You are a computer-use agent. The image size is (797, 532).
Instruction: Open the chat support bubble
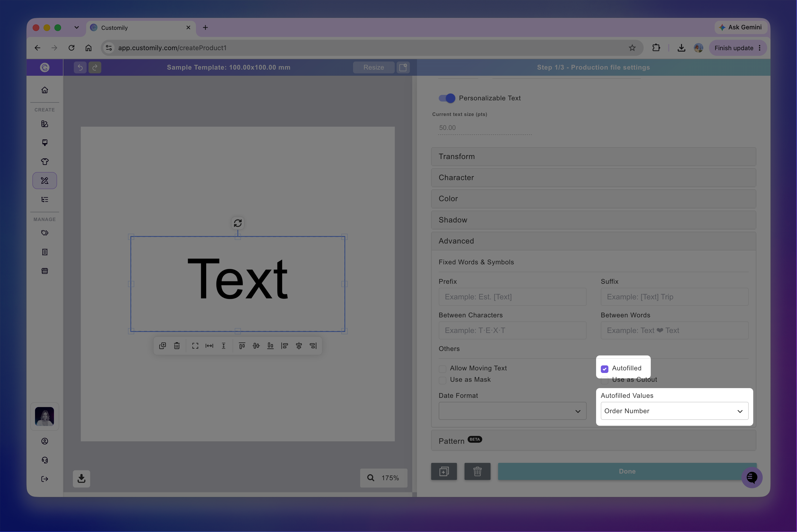pos(752,477)
